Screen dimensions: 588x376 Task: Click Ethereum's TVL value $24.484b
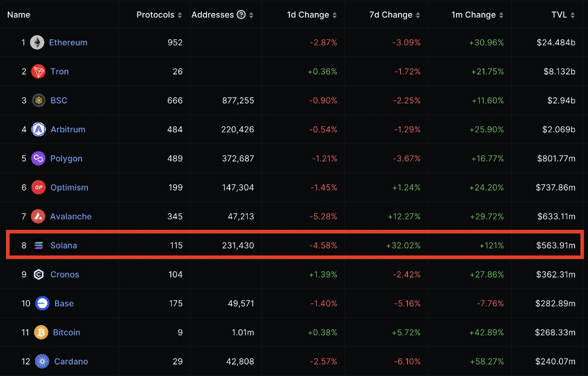tap(556, 43)
